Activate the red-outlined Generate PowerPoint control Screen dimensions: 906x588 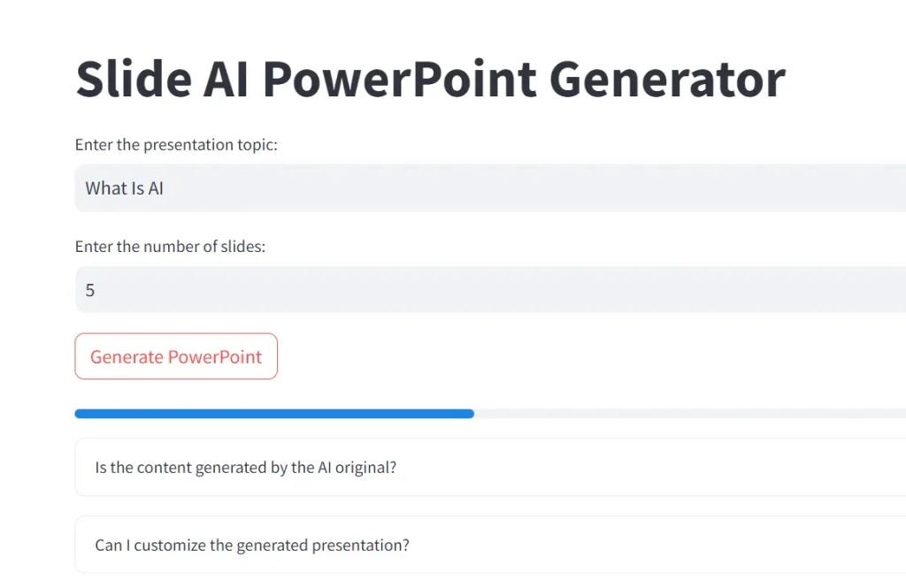[x=175, y=356]
